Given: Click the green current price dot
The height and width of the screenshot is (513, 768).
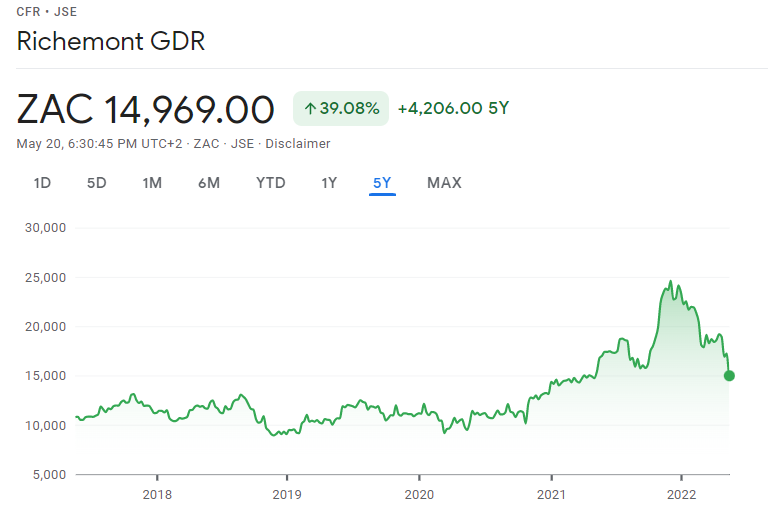Looking at the screenshot, I should coord(729,376).
